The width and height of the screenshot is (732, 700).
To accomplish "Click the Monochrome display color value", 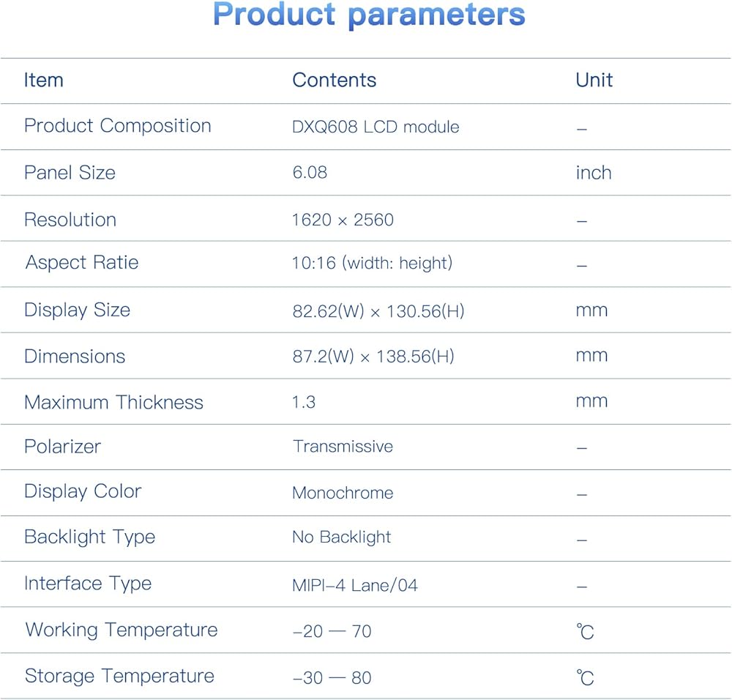I will click(343, 493).
